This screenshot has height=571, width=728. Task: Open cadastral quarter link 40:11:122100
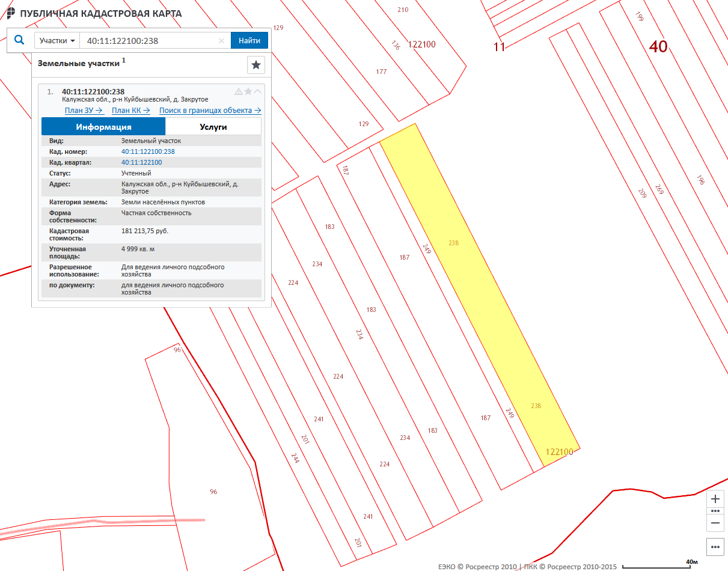(141, 162)
